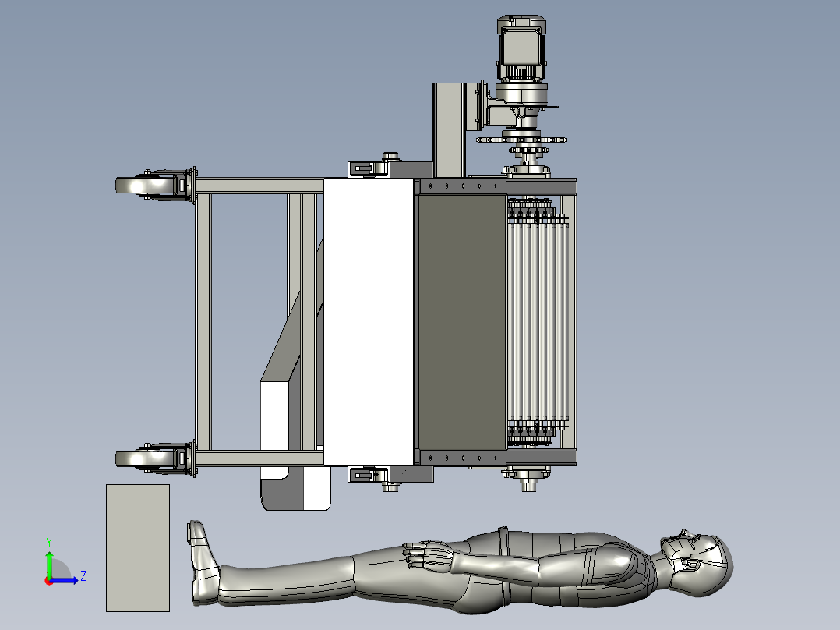Click the grey rectangular block beside the mannequin's feet
This screenshot has width=840, height=630.
pyautogui.click(x=138, y=548)
